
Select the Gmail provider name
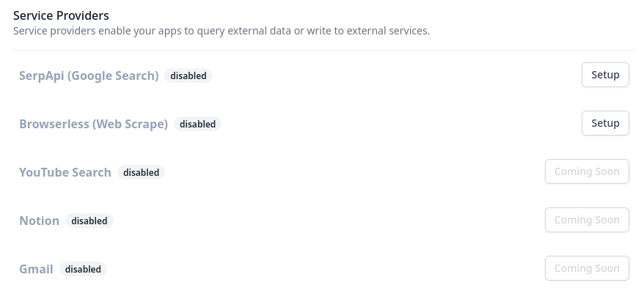(36, 269)
